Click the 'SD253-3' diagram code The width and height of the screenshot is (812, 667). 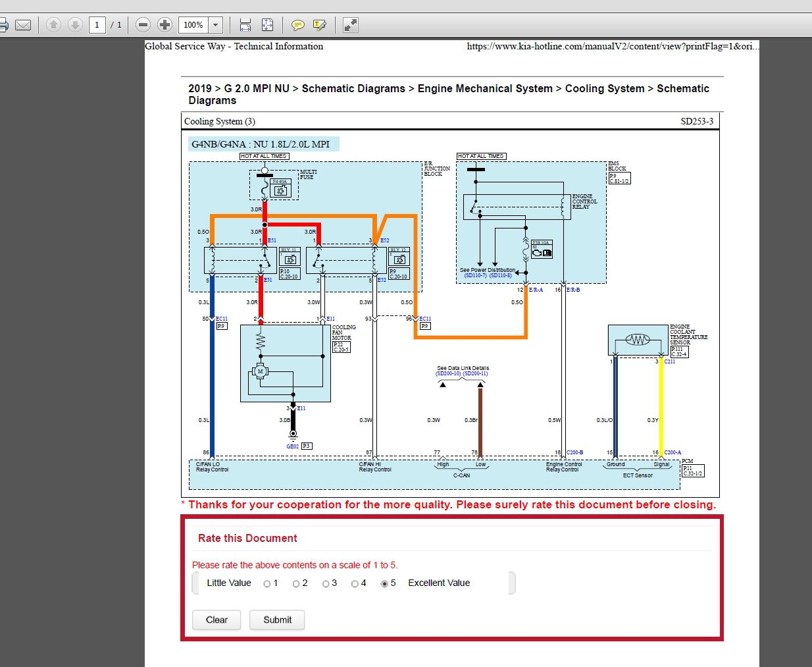[x=697, y=121]
